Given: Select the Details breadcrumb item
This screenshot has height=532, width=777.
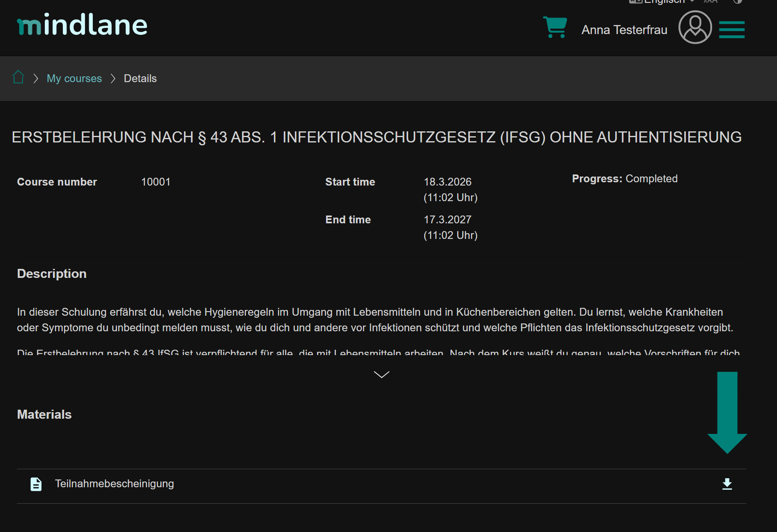Looking at the screenshot, I should point(140,78).
